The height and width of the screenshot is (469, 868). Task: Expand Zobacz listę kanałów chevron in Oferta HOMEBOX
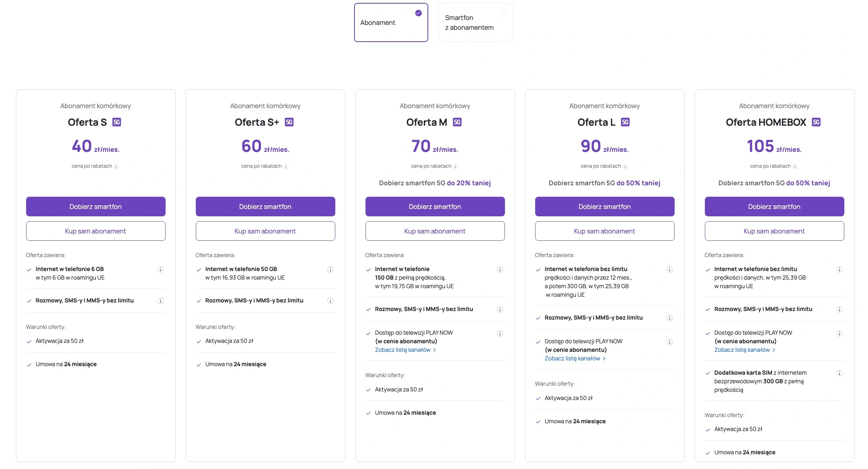[774, 350]
